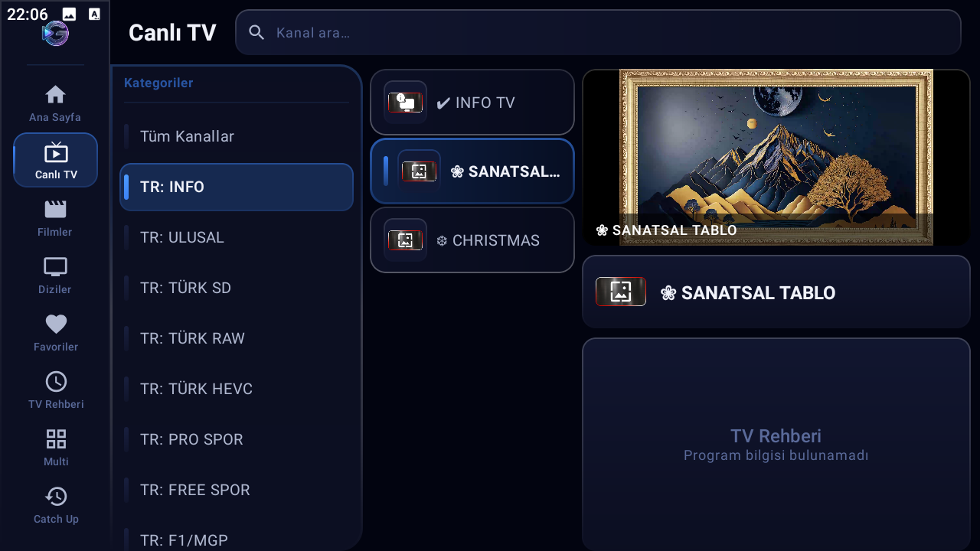This screenshot has width=980, height=551.
Task: Open the Multi grid view icon
Action: tap(55, 439)
